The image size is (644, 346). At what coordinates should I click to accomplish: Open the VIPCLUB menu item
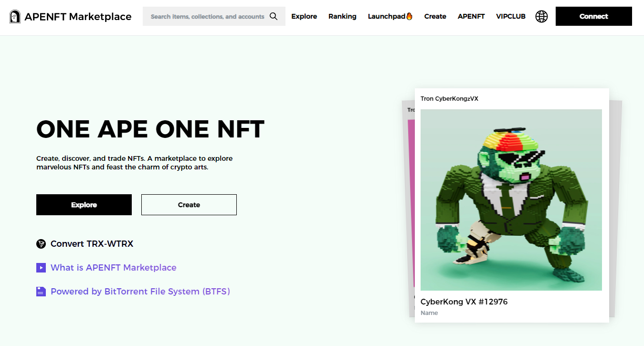(x=511, y=16)
